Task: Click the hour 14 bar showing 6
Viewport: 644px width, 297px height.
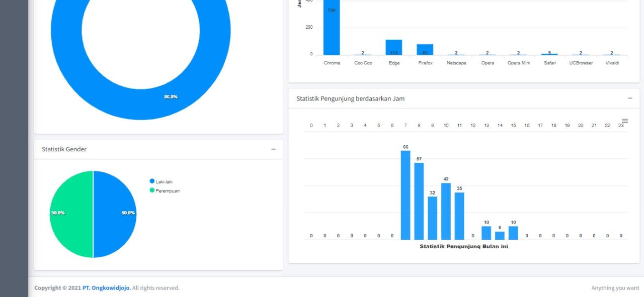Action: [500, 236]
